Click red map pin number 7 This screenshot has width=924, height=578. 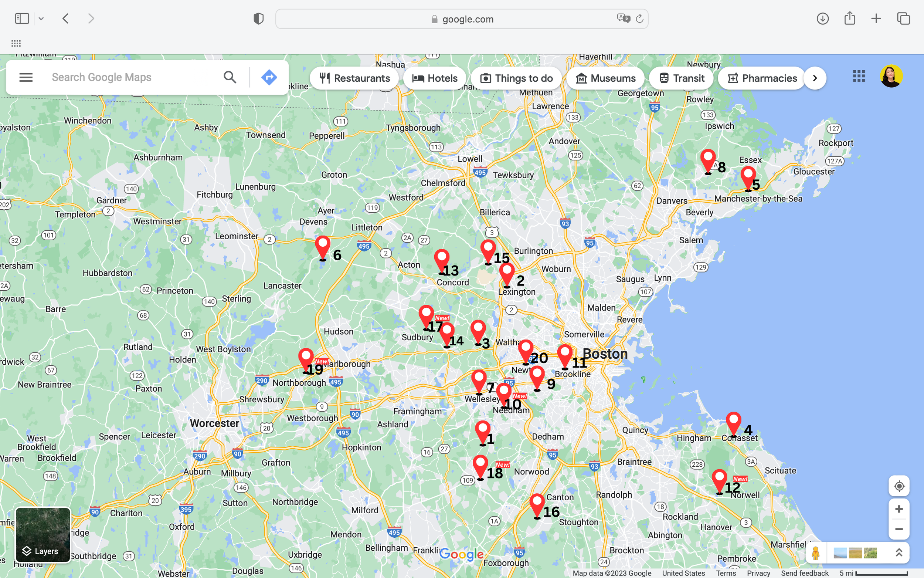click(x=479, y=382)
